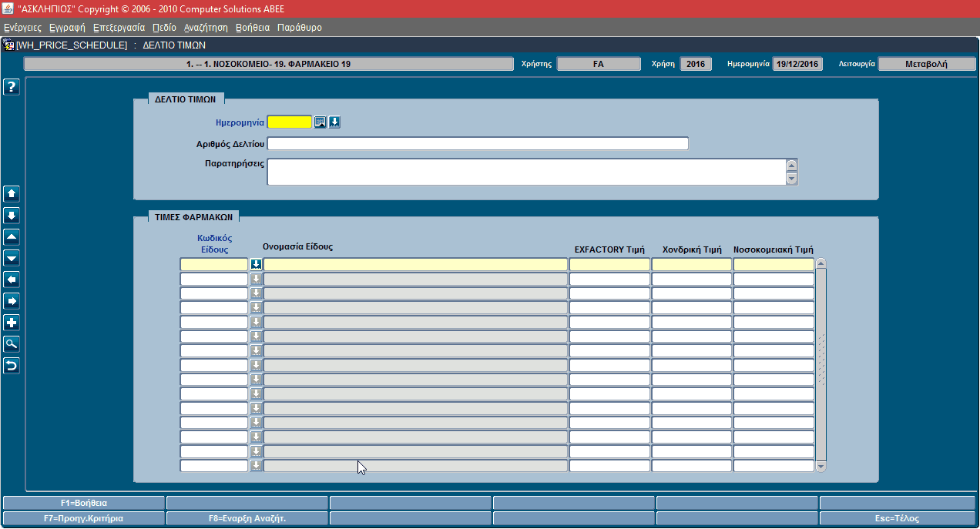Open value list arrow next to Ημερομηνία calendar
This screenshot has height=529, width=980.
334,122
